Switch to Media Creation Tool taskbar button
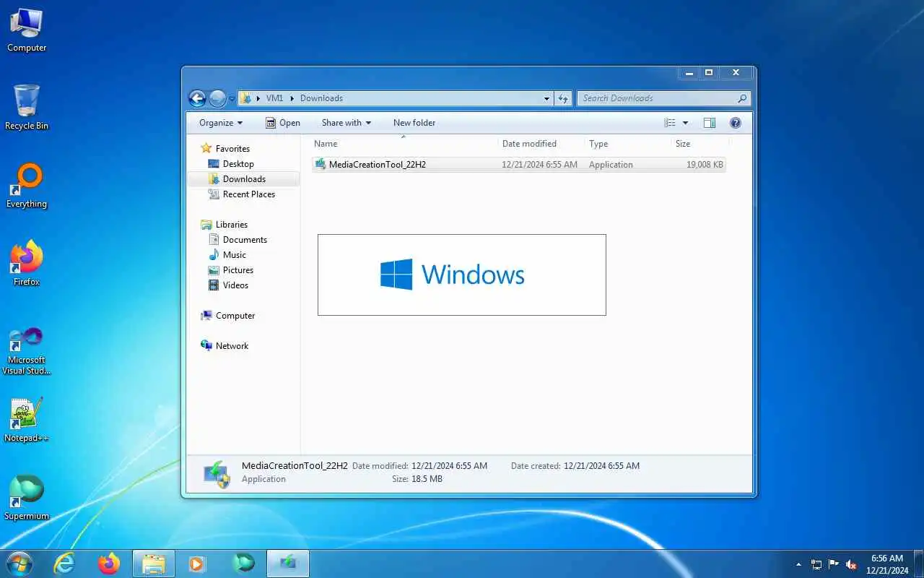Viewport: 924px width, 578px height. 288,564
